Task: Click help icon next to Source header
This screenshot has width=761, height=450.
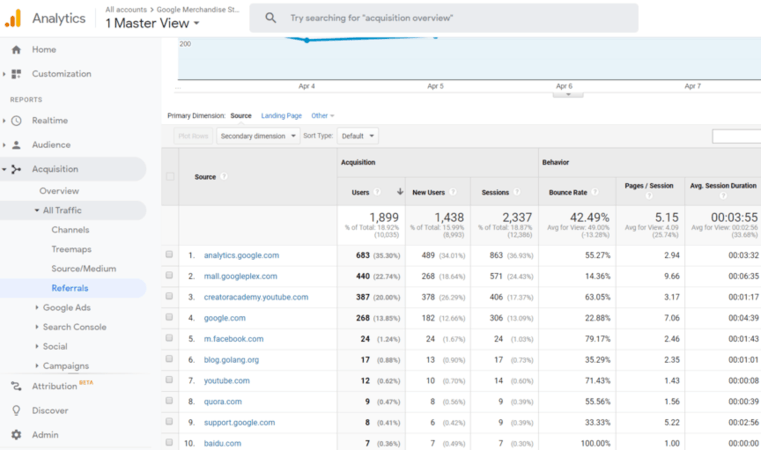Action: (224, 177)
